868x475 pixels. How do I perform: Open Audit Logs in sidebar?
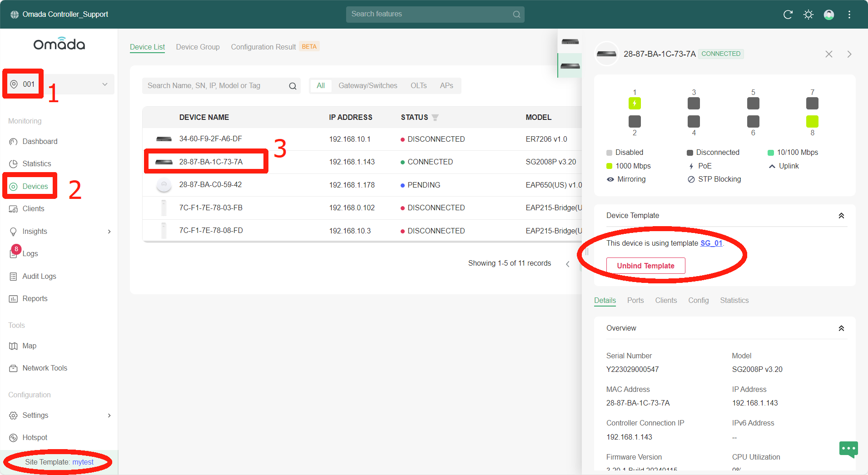[x=39, y=277]
